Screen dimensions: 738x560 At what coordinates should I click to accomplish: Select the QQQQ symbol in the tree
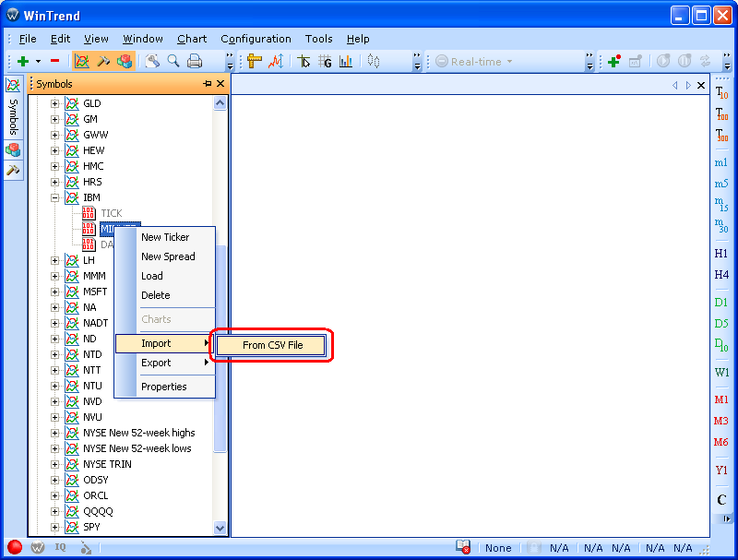point(98,511)
